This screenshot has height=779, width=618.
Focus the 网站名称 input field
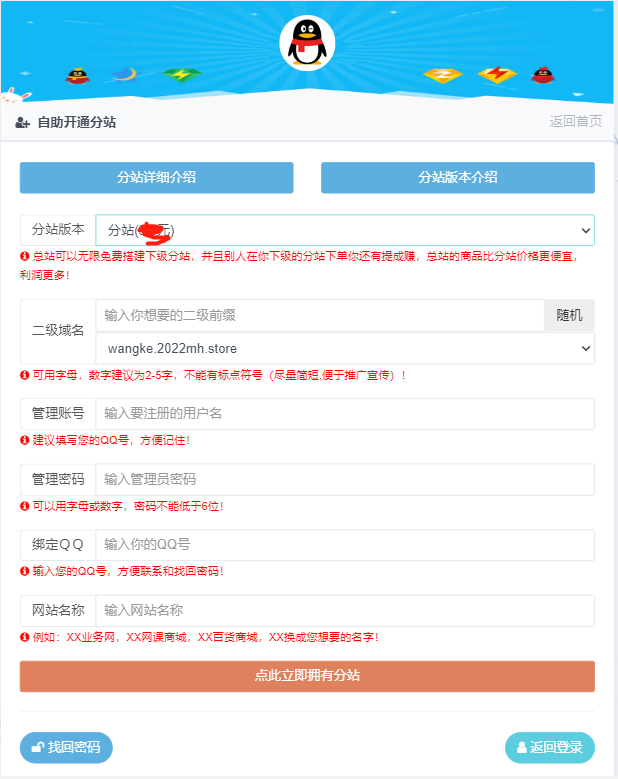(345, 610)
